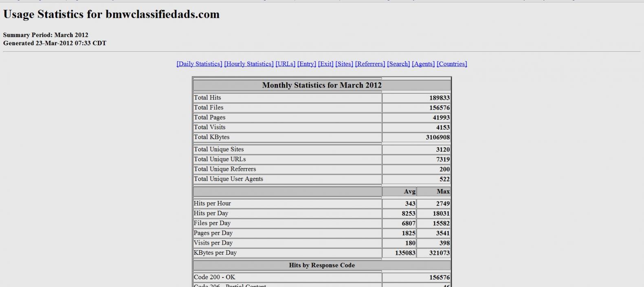Image resolution: width=644 pixels, height=287 pixels.
Task: Click the Hits per Day max 18031
Action: click(x=441, y=214)
